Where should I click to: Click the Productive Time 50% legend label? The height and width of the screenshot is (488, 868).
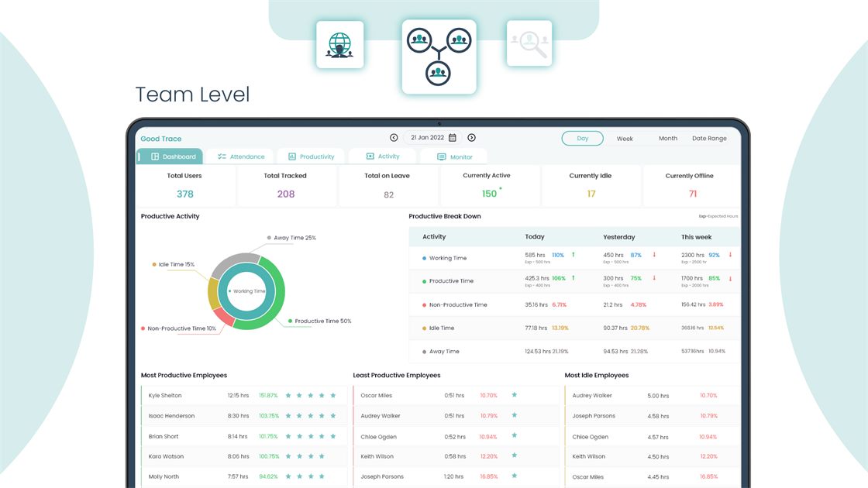(319, 321)
